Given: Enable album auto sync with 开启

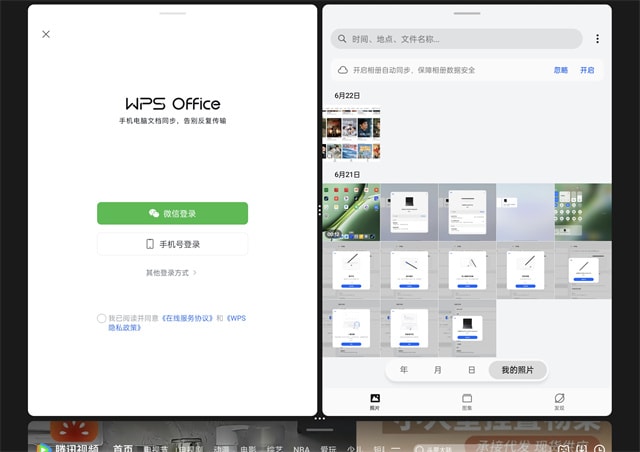Looking at the screenshot, I should (587, 70).
